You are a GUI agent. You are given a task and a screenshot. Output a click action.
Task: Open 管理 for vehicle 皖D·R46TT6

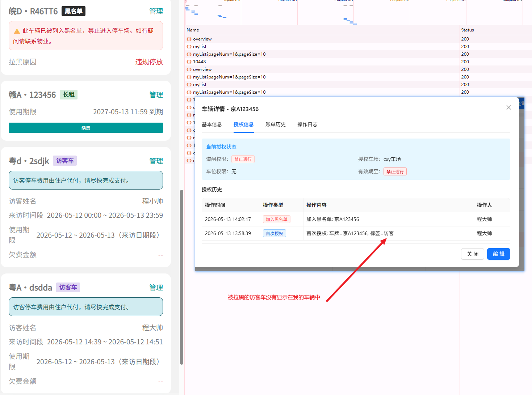point(156,11)
